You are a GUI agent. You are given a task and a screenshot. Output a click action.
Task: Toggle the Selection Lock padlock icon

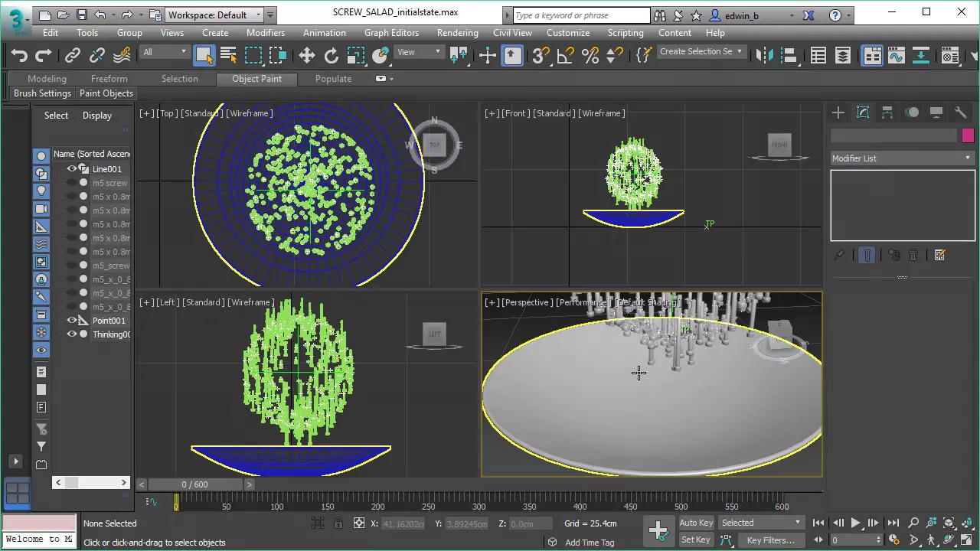click(338, 523)
